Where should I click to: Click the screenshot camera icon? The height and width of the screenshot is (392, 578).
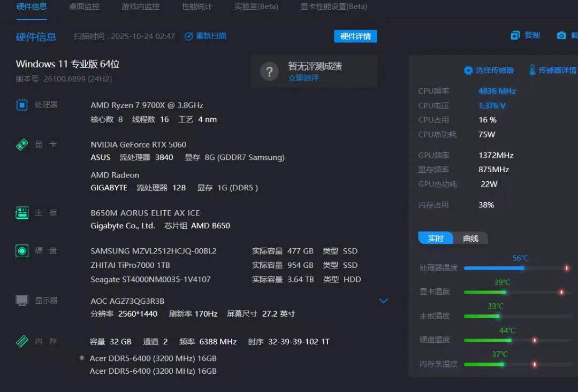(561, 35)
